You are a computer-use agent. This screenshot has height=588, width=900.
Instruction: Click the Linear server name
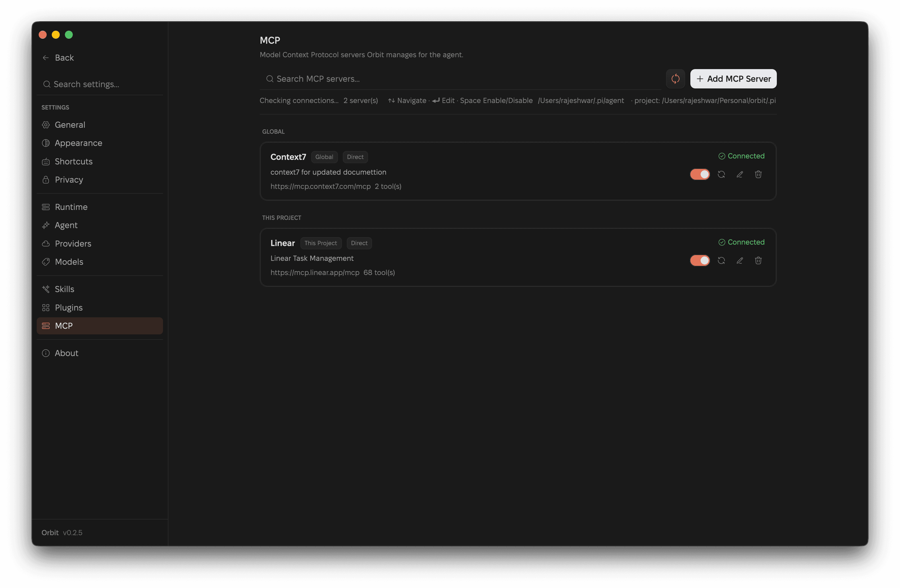tap(282, 243)
